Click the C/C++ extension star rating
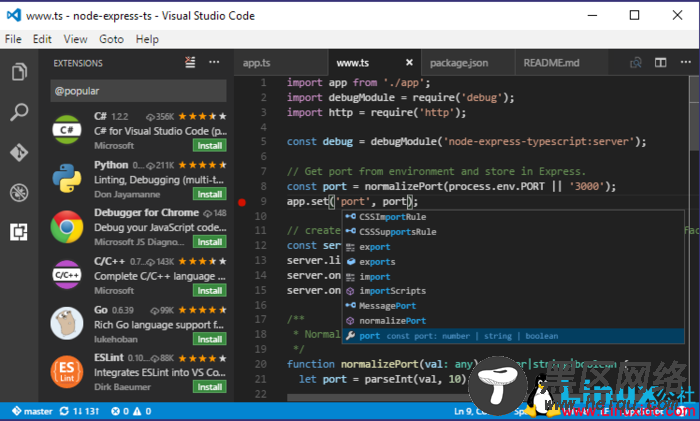 (202, 261)
